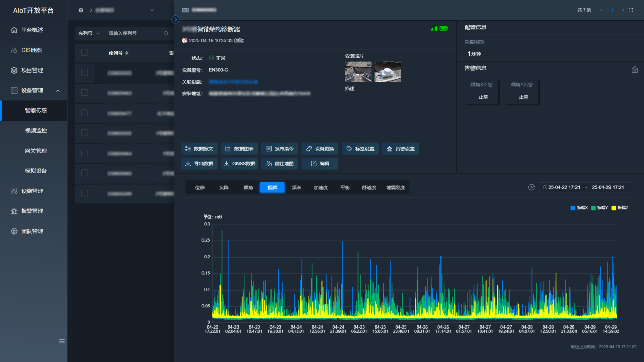Click the 数据报文 button
This screenshot has width=644, height=362.
pos(199,149)
